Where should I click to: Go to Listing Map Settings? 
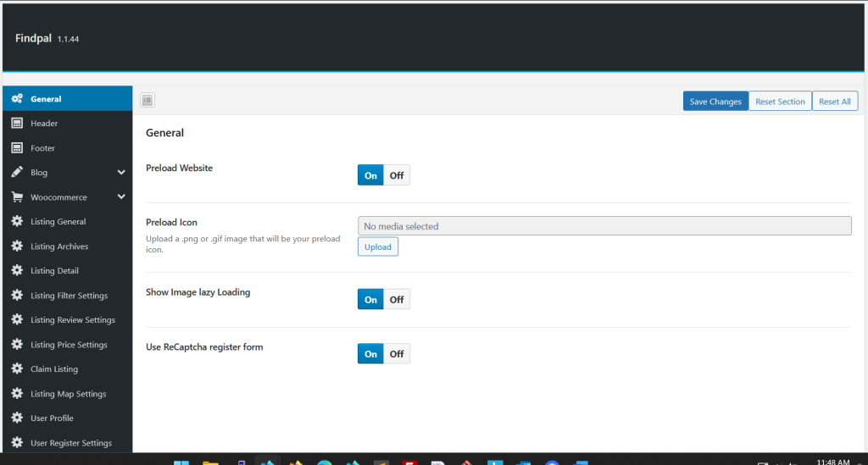point(68,394)
